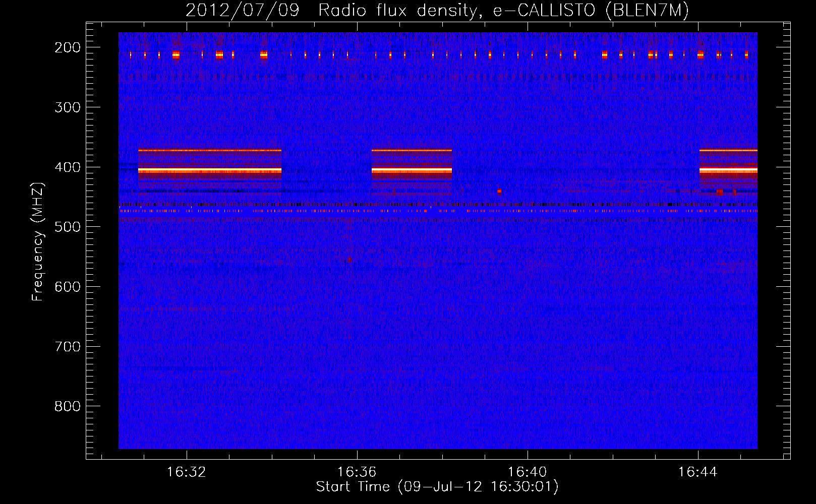Screen dimensions: 816x504
Task: Click the bright 400 MHz band near 16:37
Action: click(412, 171)
